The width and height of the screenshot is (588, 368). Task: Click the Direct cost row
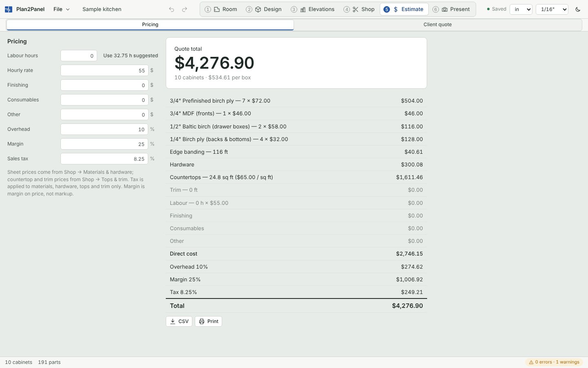pos(296,254)
